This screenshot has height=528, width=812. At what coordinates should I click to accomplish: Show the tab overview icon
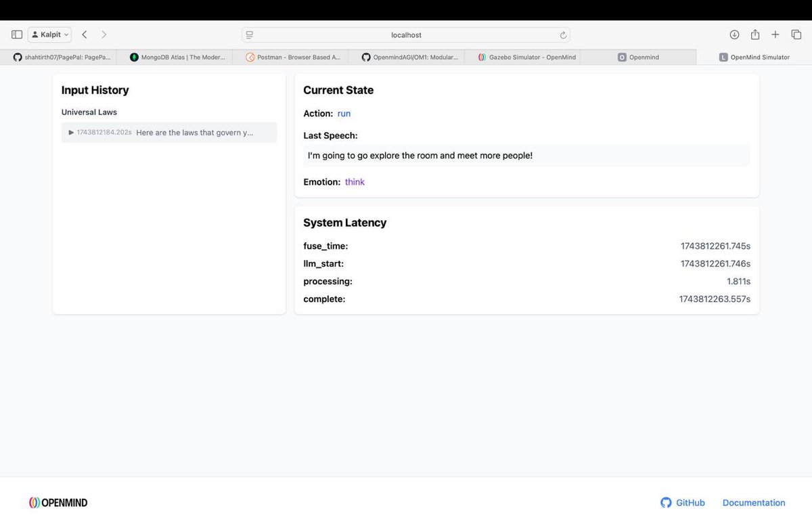(796, 35)
